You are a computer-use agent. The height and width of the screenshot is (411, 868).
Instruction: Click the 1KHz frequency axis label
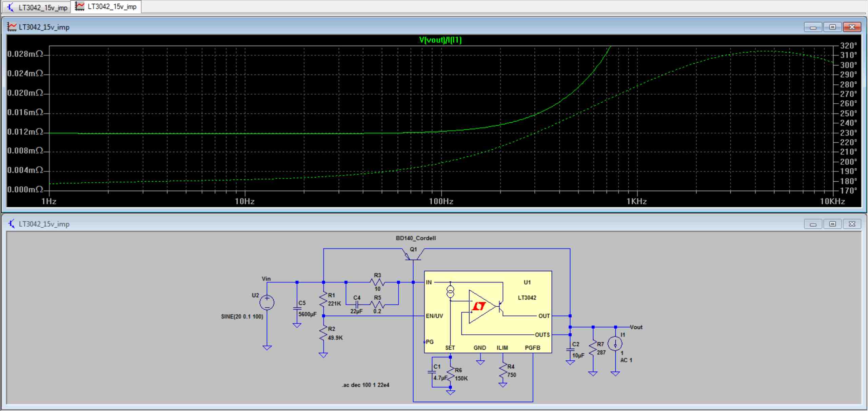pos(636,202)
